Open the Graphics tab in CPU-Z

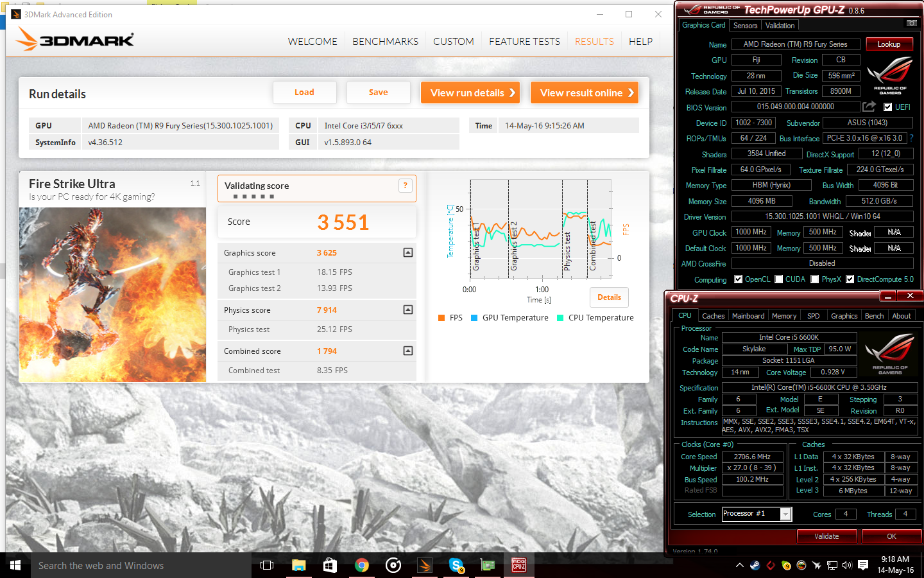pos(844,316)
